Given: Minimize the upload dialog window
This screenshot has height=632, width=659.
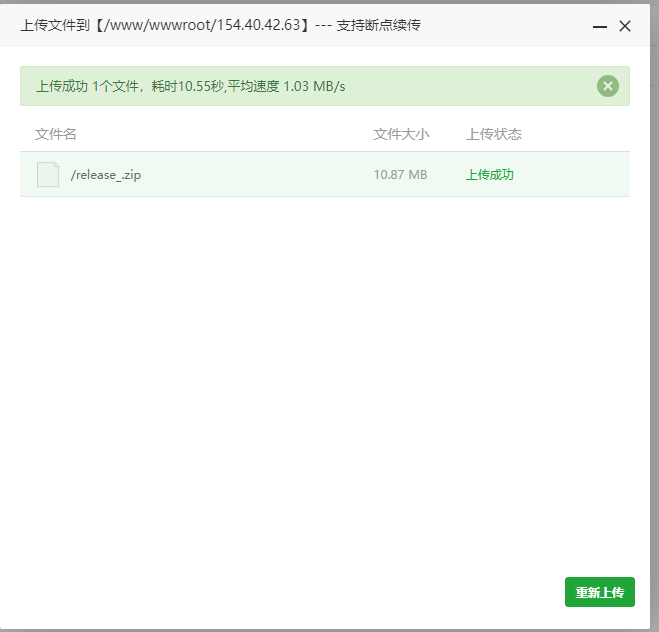Looking at the screenshot, I should pos(600,27).
